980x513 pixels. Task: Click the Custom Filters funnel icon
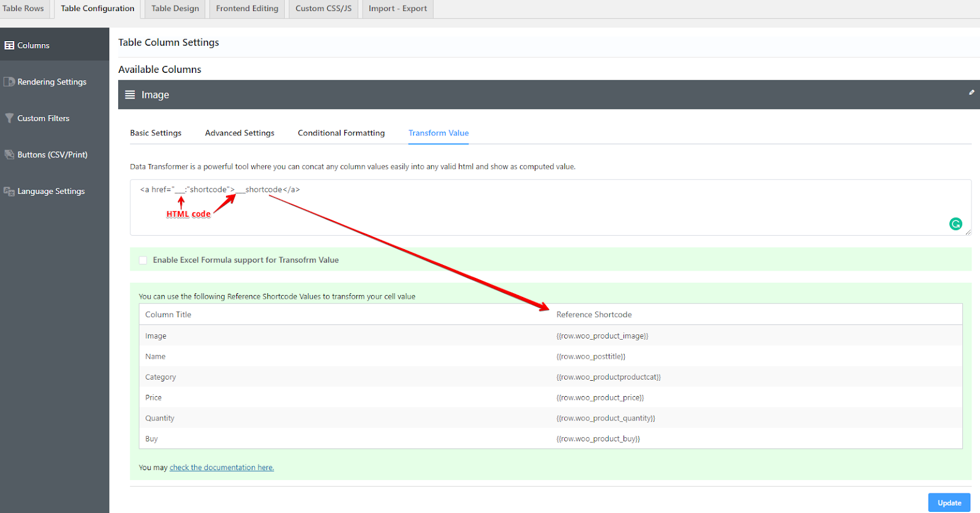(x=9, y=118)
